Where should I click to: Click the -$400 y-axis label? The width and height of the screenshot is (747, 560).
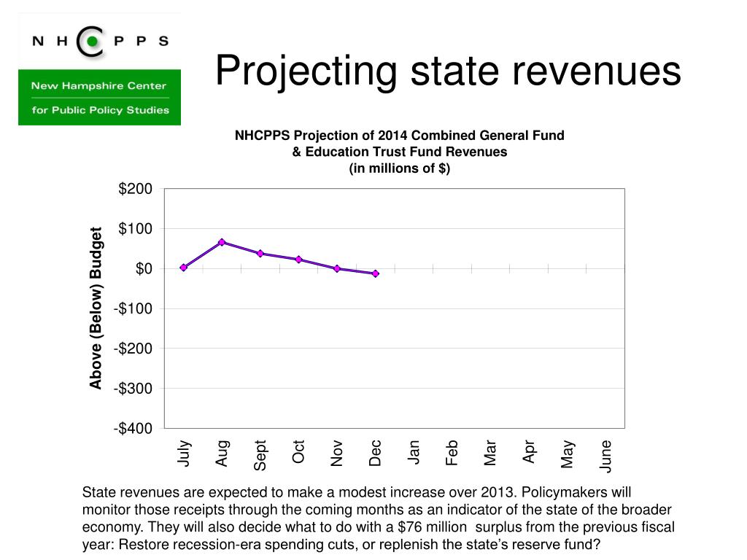pyautogui.click(x=133, y=429)
